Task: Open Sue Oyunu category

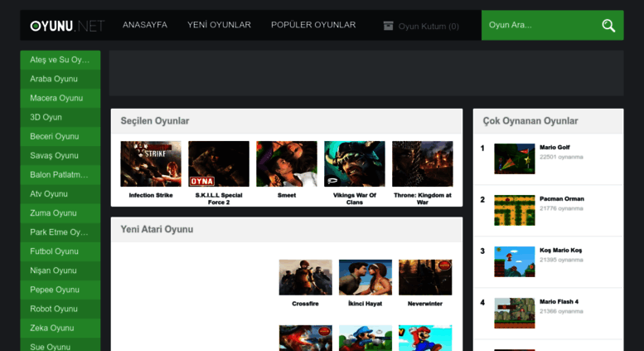Action: click(x=61, y=345)
